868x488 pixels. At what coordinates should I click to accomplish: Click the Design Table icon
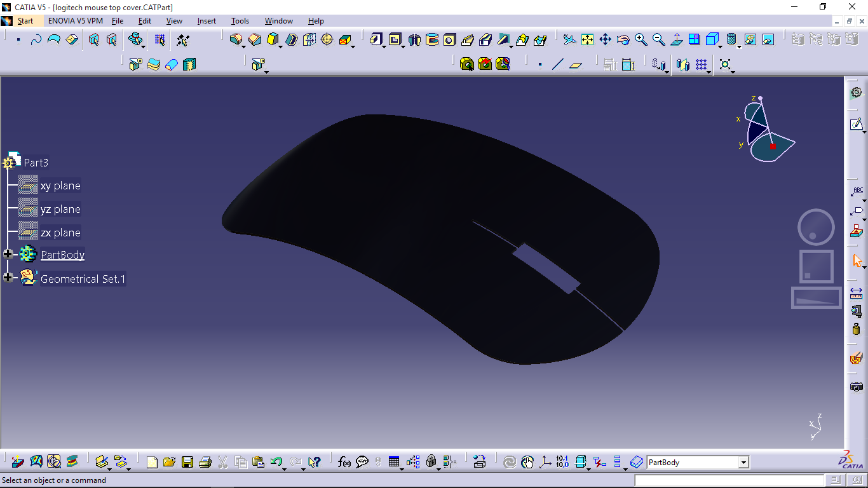(x=394, y=462)
